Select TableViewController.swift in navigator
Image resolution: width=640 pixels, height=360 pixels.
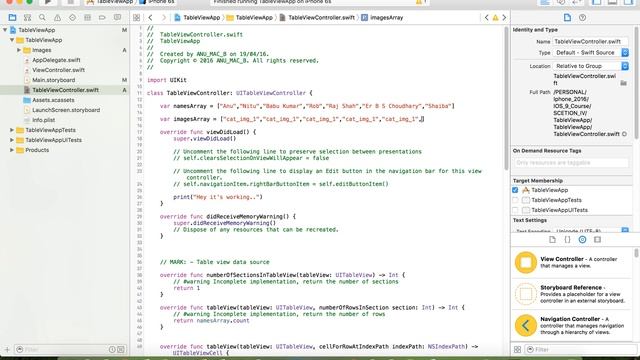[65, 90]
